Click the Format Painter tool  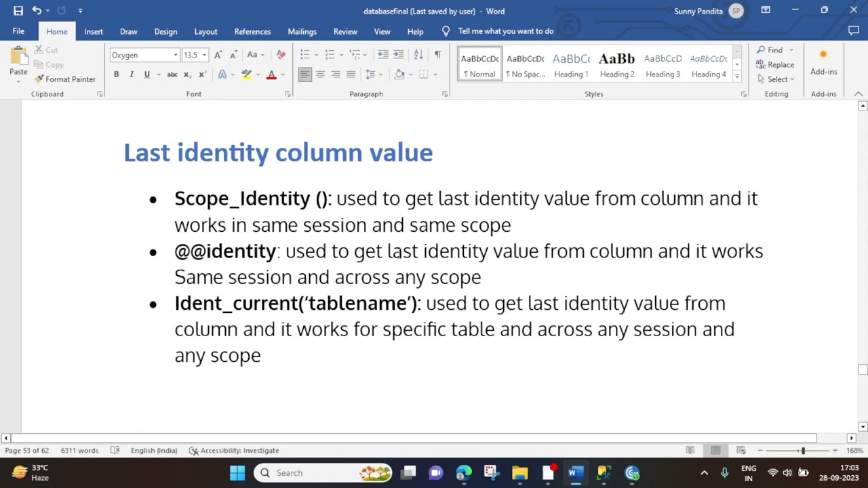pyautogui.click(x=64, y=79)
